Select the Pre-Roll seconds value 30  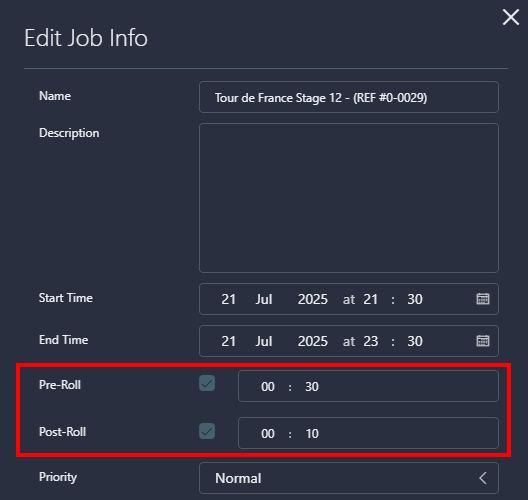pyautogui.click(x=312, y=387)
